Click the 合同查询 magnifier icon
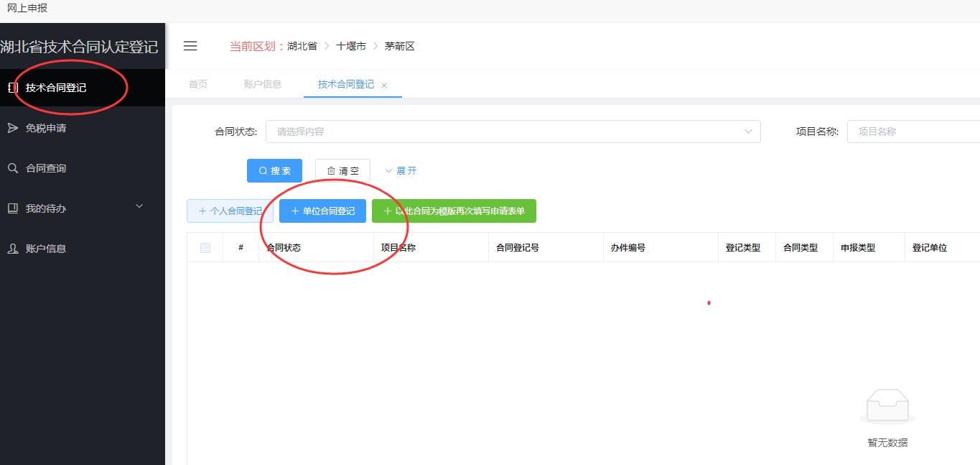 [x=12, y=168]
